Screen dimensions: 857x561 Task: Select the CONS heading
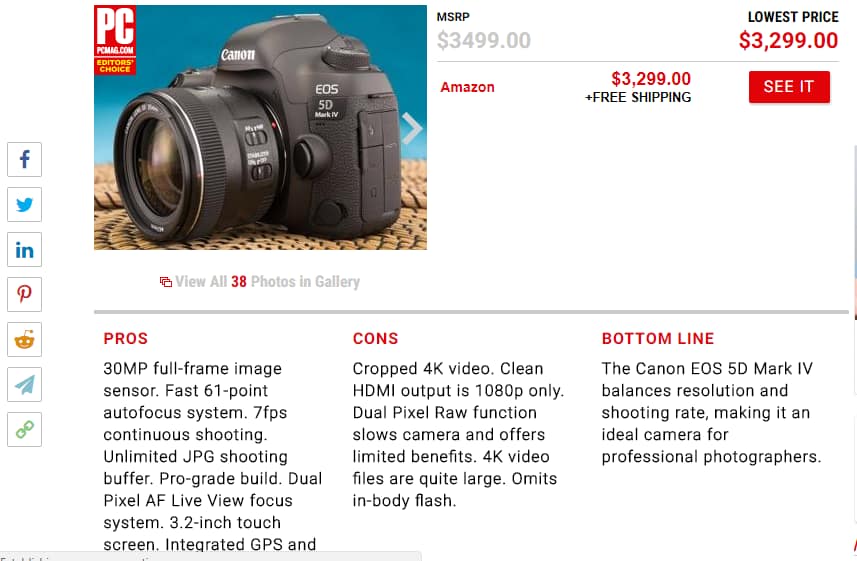pyautogui.click(x=375, y=338)
